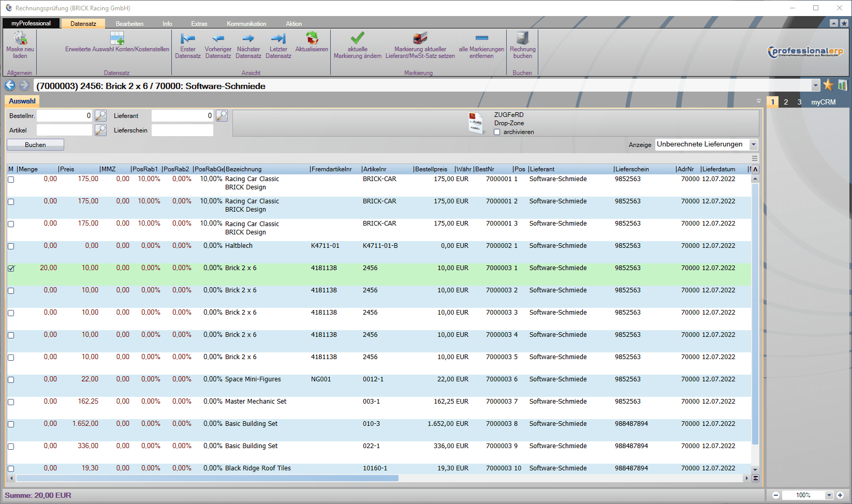Toggle ZUGFeRD archivieren checkbox
The width and height of the screenshot is (852, 504).
[x=497, y=132]
